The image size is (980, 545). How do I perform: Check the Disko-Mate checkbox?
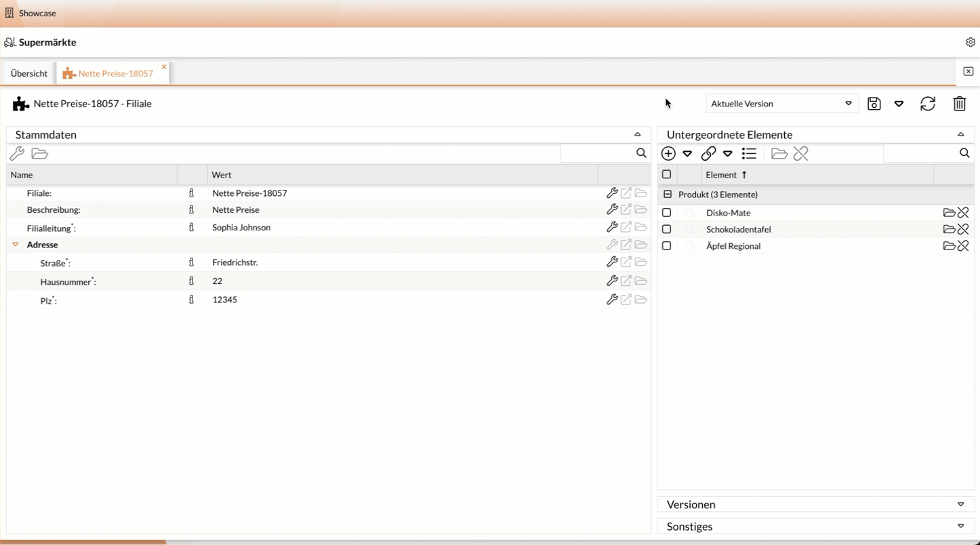click(x=666, y=213)
